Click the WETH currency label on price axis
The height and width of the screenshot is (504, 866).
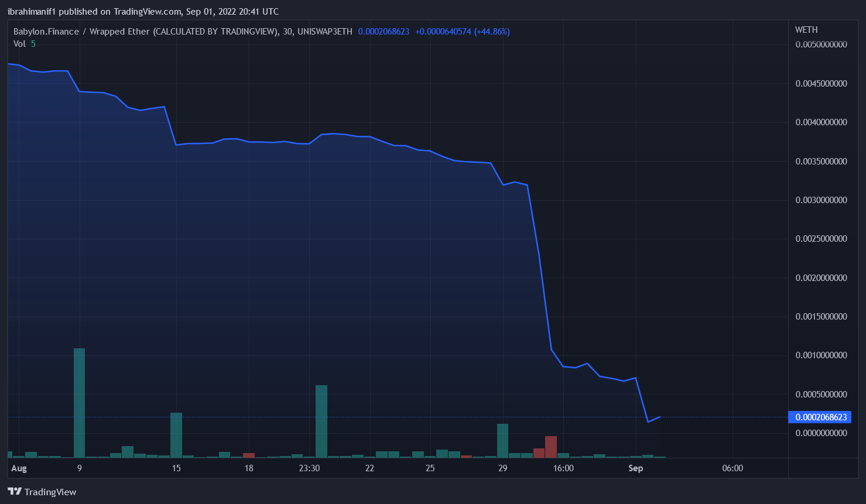point(806,30)
